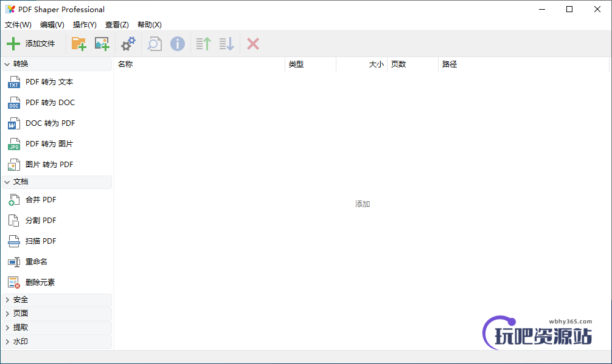The image size is (612, 364).
Task: Add images using the picture-plus icon
Action: [102, 44]
